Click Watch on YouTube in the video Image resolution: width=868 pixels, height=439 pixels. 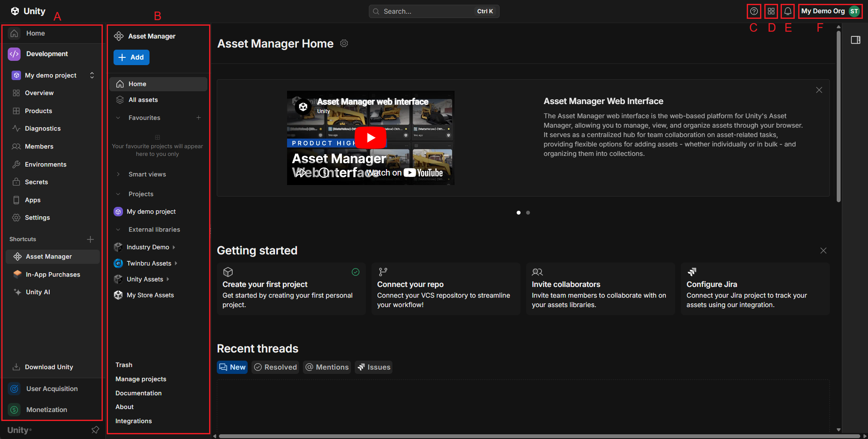pos(405,173)
